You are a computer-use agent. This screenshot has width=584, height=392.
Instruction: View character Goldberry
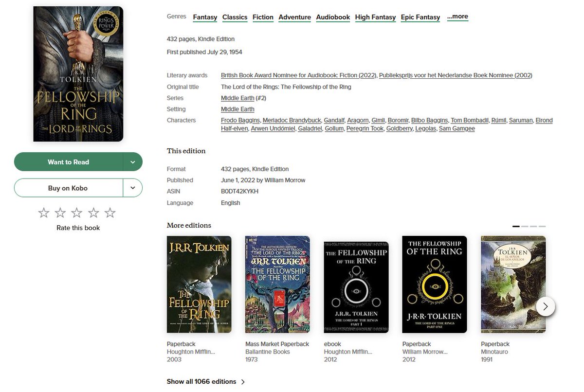(x=399, y=129)
